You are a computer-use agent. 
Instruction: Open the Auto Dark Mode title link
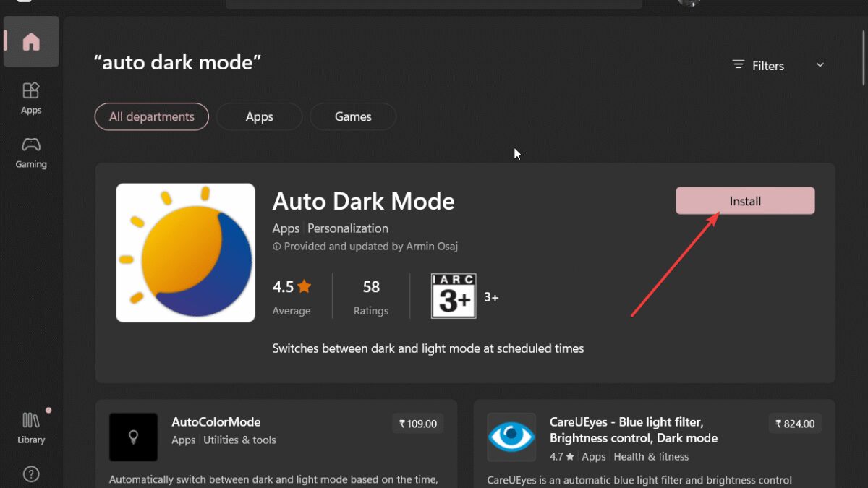[x=363, y=200]
